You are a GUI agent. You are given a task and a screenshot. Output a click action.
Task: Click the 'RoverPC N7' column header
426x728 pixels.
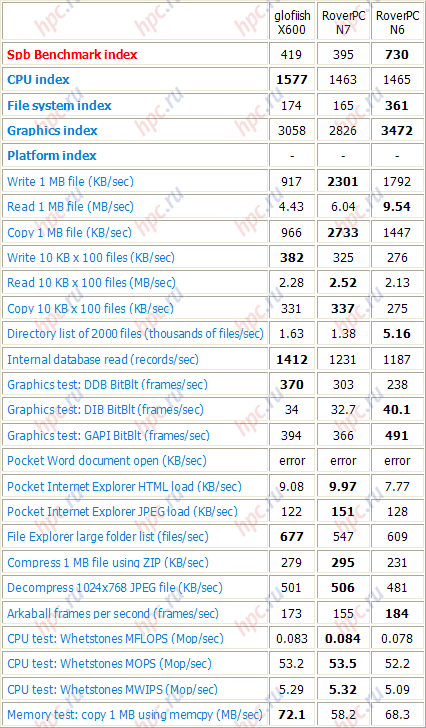coord(343,23)
